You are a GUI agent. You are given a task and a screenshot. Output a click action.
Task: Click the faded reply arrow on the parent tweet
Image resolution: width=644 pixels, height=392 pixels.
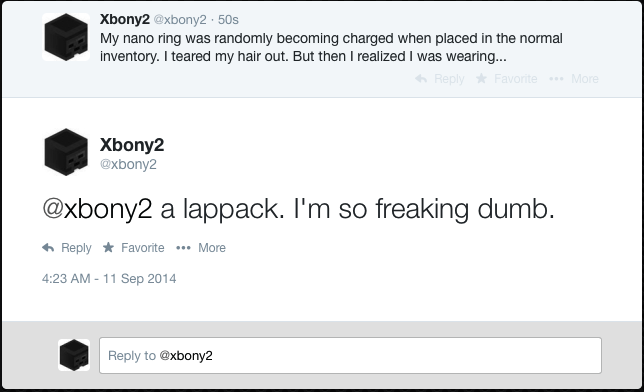click(421, 78)
